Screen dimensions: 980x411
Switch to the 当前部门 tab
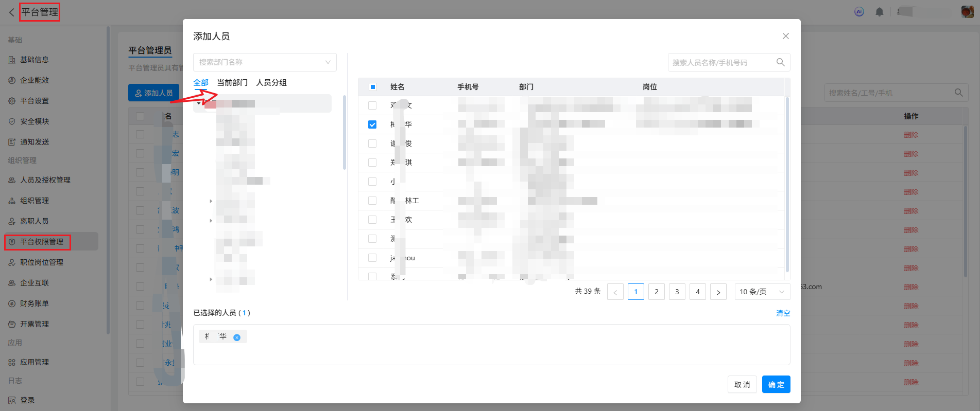pyautogui.click(x=232, y=83)
